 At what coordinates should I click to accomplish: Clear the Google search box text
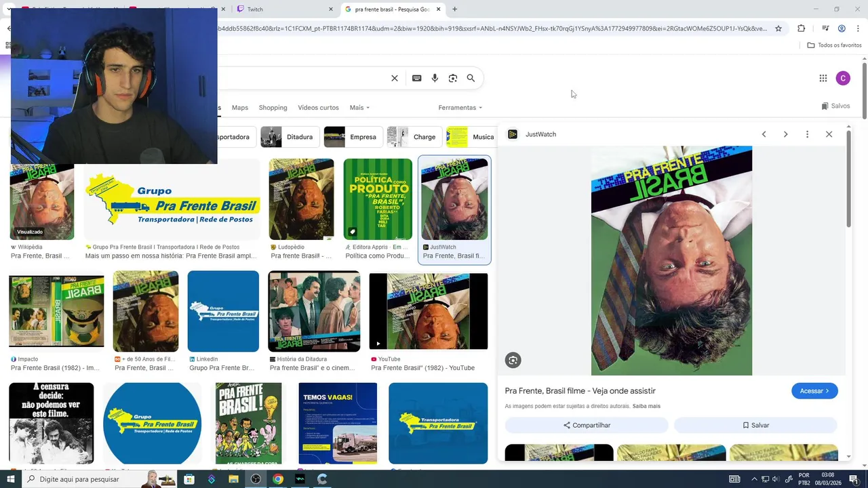395,78
